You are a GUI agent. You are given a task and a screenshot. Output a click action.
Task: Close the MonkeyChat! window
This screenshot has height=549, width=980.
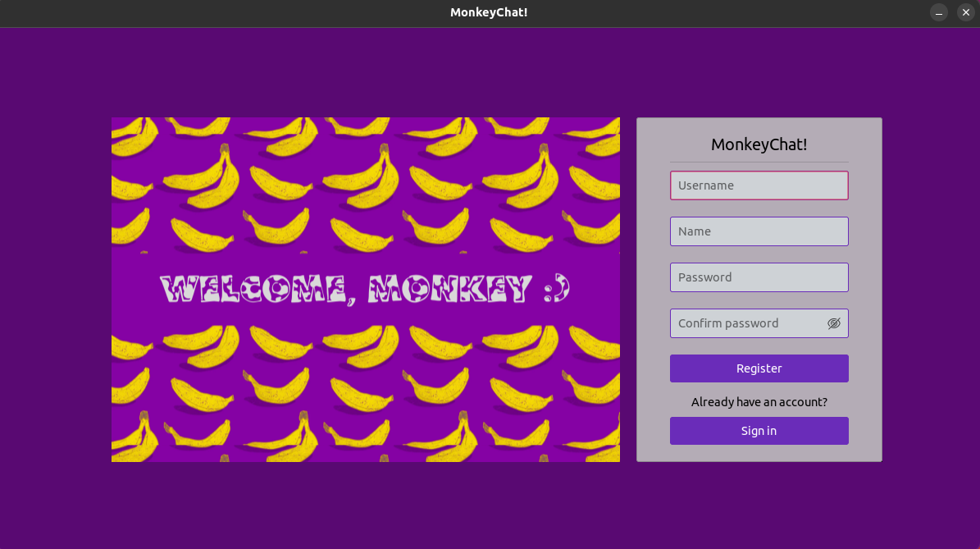[x=965, y=12]
